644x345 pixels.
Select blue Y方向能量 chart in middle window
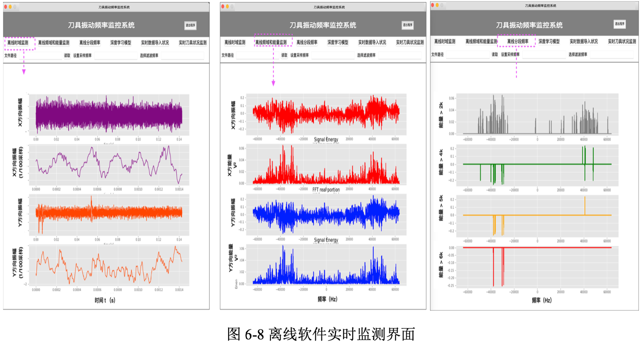pyautogui.click(x=327, y=265)
